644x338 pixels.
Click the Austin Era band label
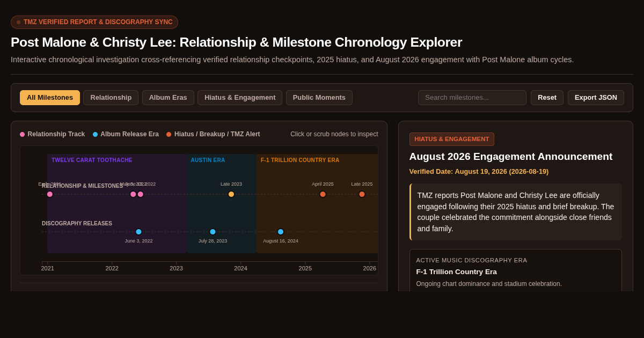(208, 160)
